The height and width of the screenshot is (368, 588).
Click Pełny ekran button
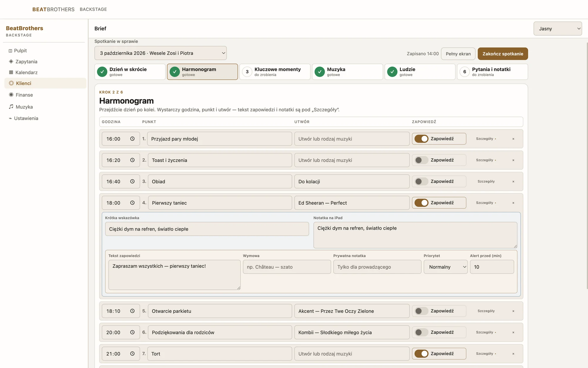[x=458, y=54]
